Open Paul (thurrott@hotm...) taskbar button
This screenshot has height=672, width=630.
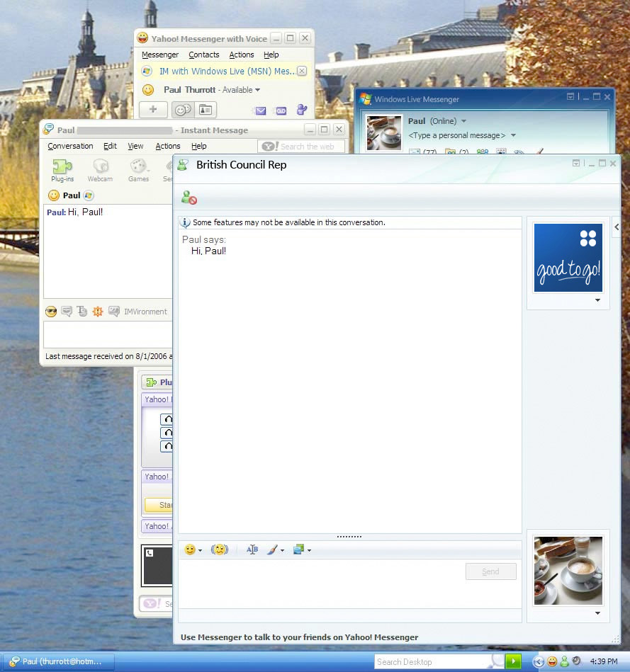coord(57,661)
